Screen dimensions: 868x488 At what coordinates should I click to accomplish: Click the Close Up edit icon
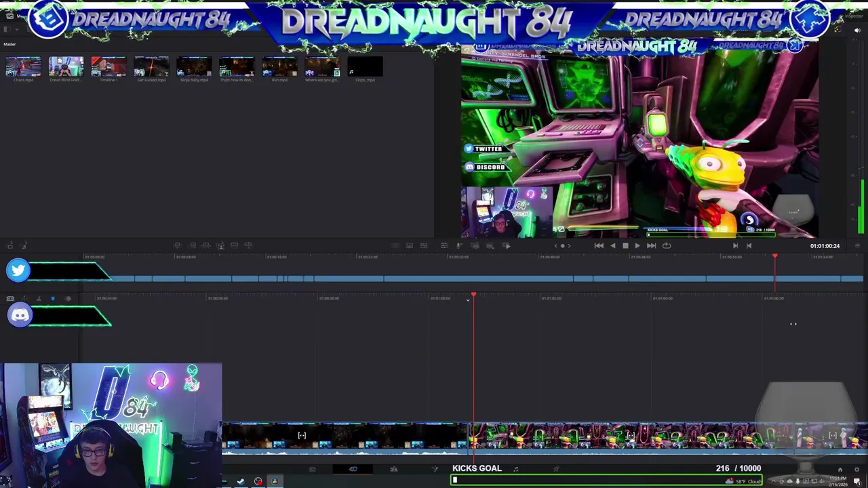pos(220,245)
